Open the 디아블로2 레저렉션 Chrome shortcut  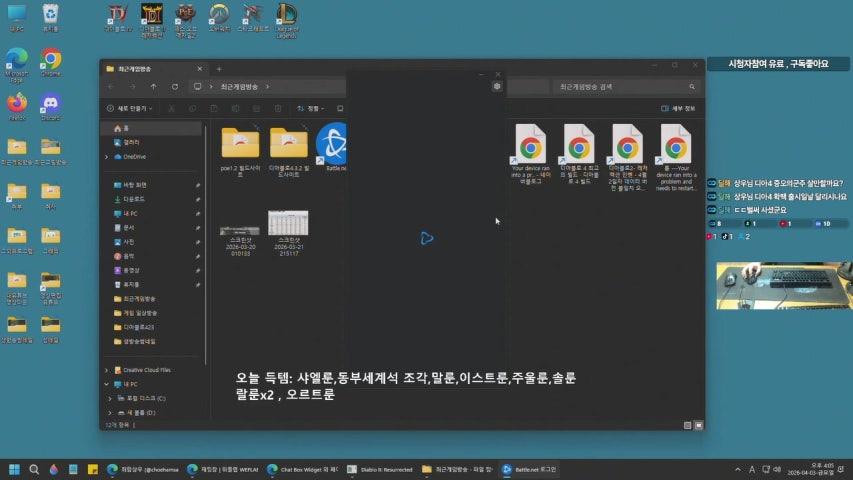pyautogui.click(x=627, y=157)
